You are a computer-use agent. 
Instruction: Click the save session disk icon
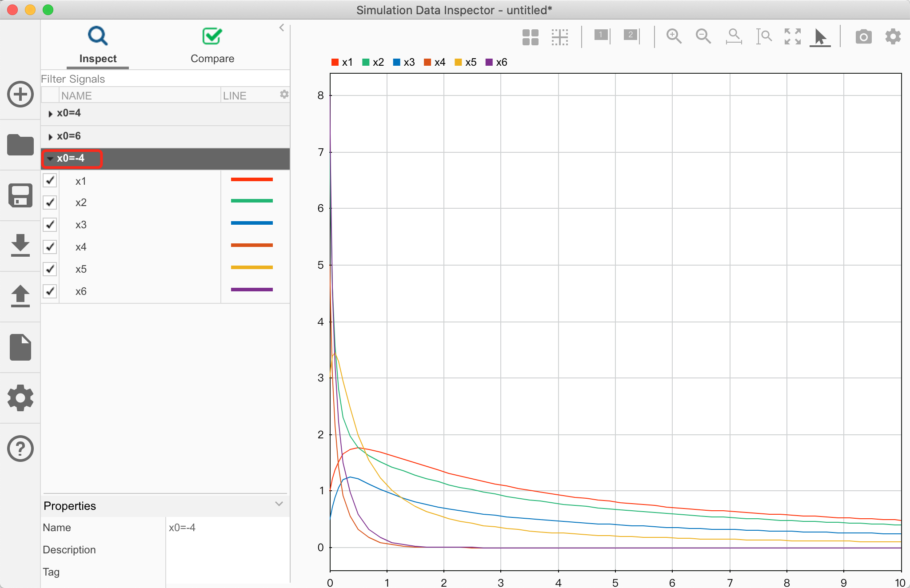tap(20, 195)
